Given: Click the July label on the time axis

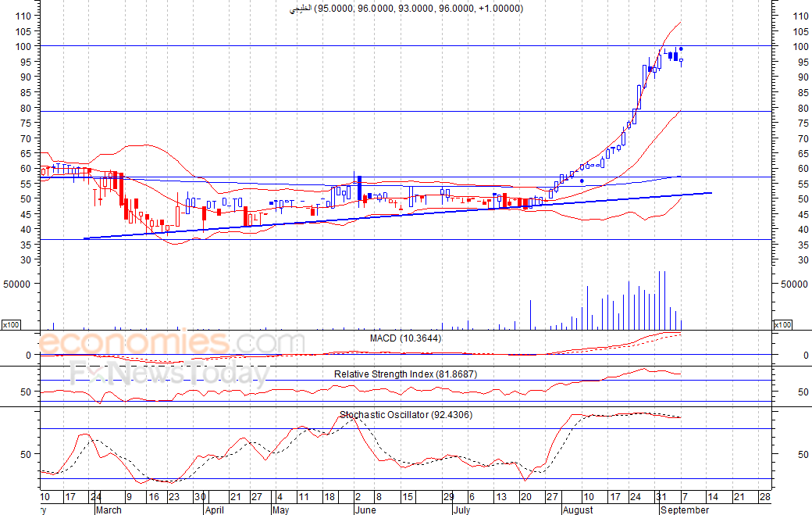Looking at the screenshot, I should (463, 510).
